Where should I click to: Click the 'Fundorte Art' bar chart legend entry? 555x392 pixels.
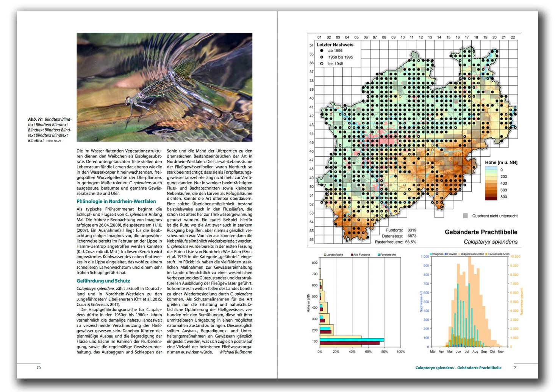(x=387, y=255)
